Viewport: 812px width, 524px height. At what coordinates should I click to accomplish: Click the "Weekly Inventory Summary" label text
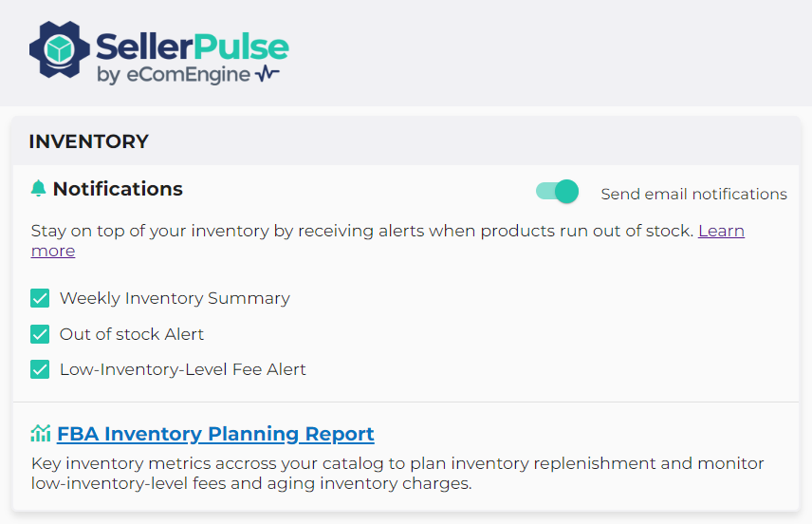tap(175, 298)
